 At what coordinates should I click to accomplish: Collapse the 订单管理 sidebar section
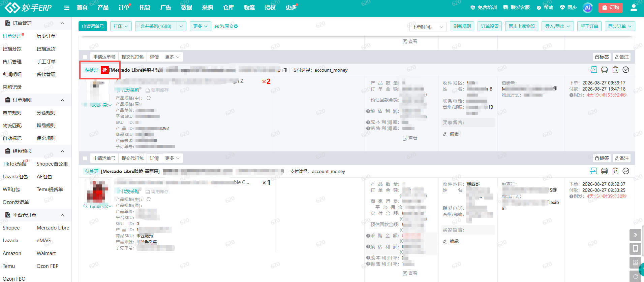click(62, 23)
